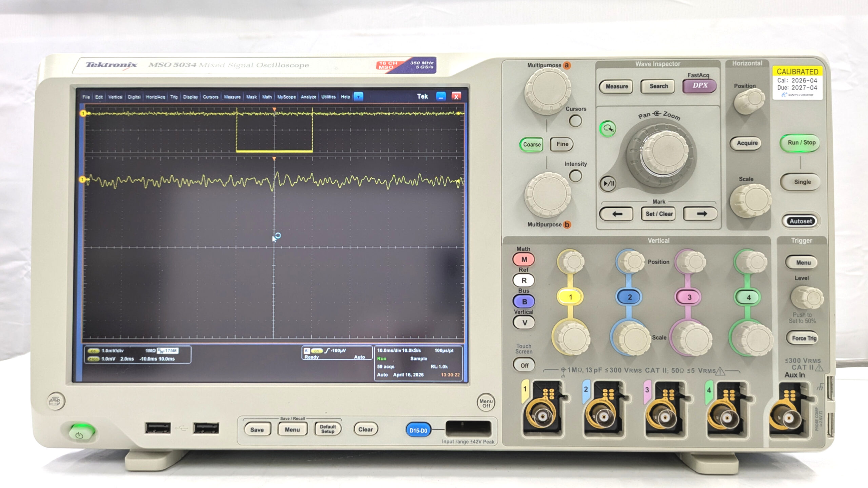Open the Horiz/Acq menu
Viewport: 868px width, 488px height.
pos(156,97)
